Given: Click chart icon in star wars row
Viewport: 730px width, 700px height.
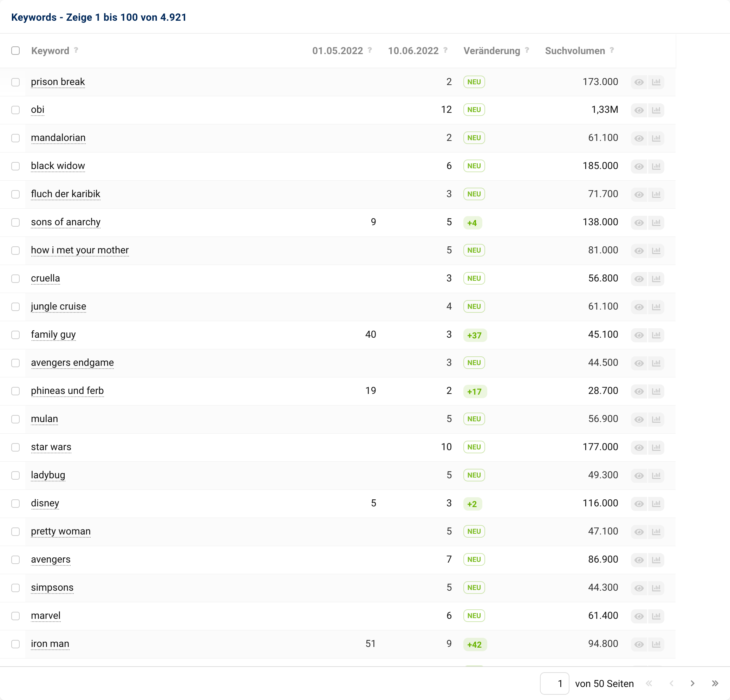Looking at the screenshot, I should (x=656, y=447).
